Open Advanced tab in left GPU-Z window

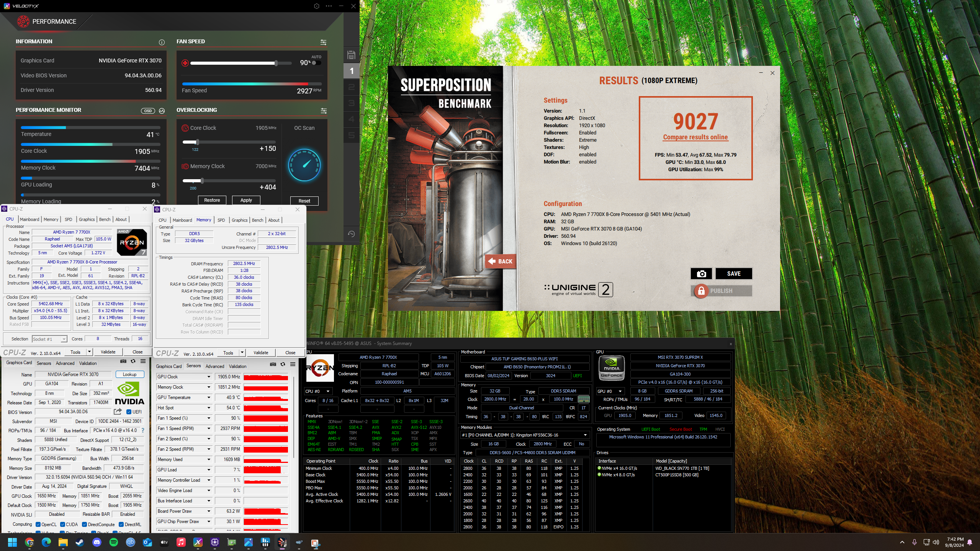coord(65,363)
